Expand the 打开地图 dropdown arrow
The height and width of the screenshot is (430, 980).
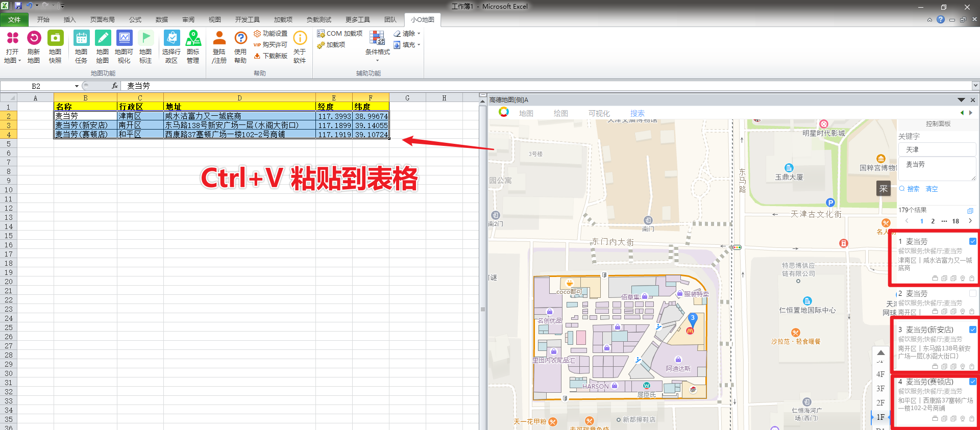pos(19,61)
